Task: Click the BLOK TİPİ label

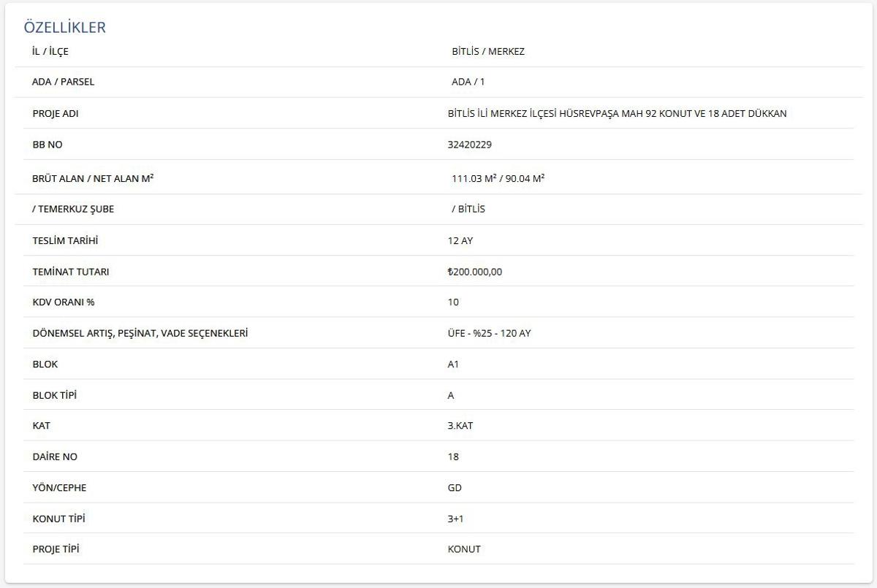Action: [55, 395]
